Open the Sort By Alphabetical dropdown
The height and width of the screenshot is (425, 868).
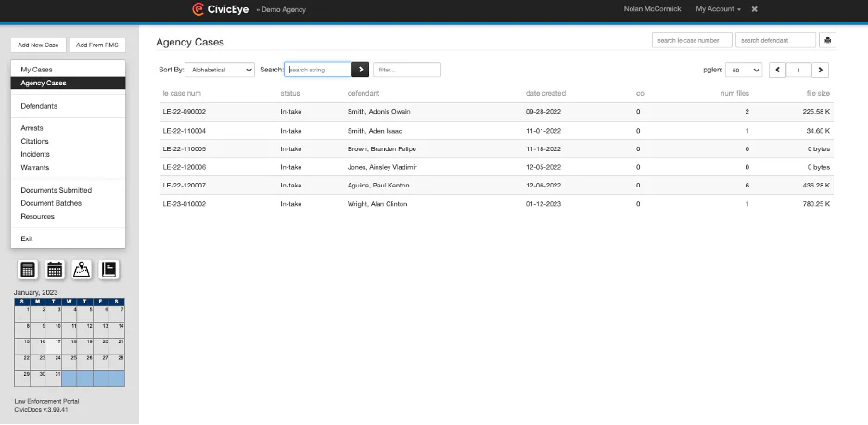pyautogui.click(x=220, y=70)
